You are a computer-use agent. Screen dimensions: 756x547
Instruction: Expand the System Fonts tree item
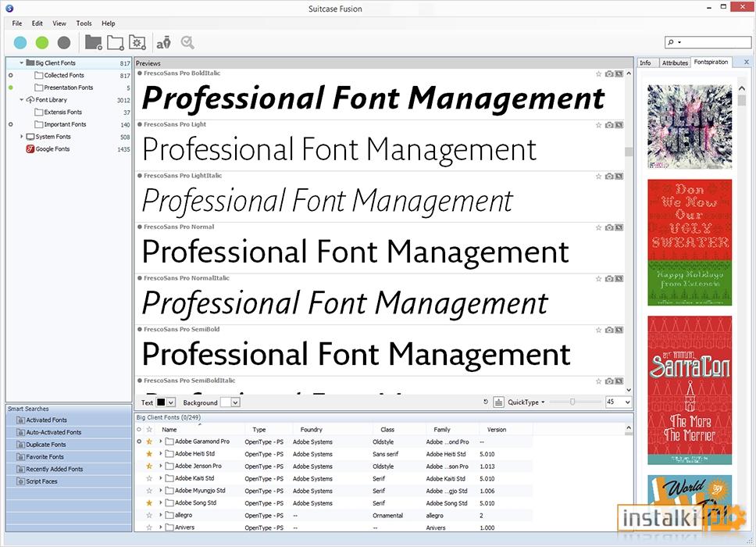pos(22,137)
